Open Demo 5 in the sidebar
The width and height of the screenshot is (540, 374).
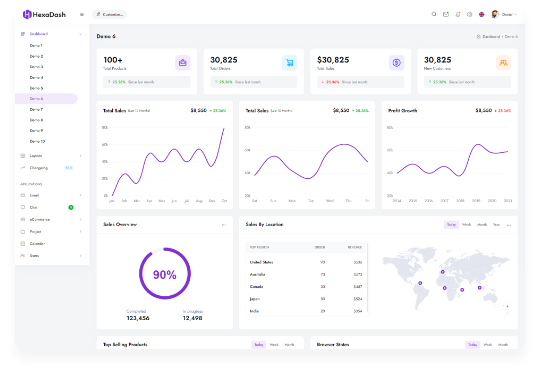coord(36,88)
